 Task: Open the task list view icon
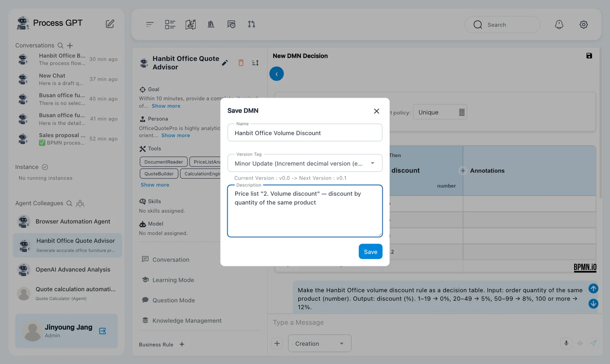[x=170, y=24]
